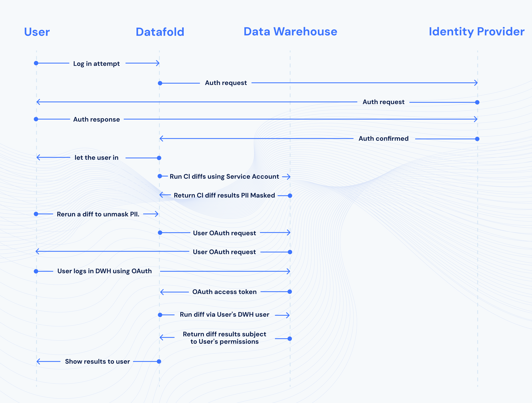This screenshot has width=532, height=403.
Task: Click "Run CI diffs using Service Account" text
Action: (224, 177)
